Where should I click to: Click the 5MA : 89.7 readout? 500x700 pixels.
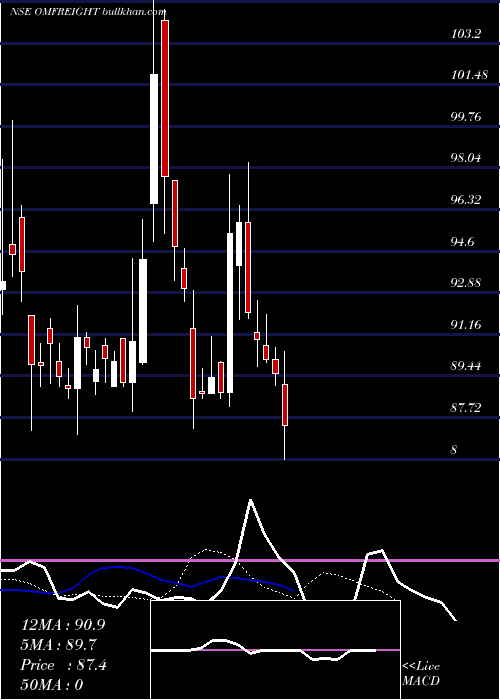tap(59, 645)
